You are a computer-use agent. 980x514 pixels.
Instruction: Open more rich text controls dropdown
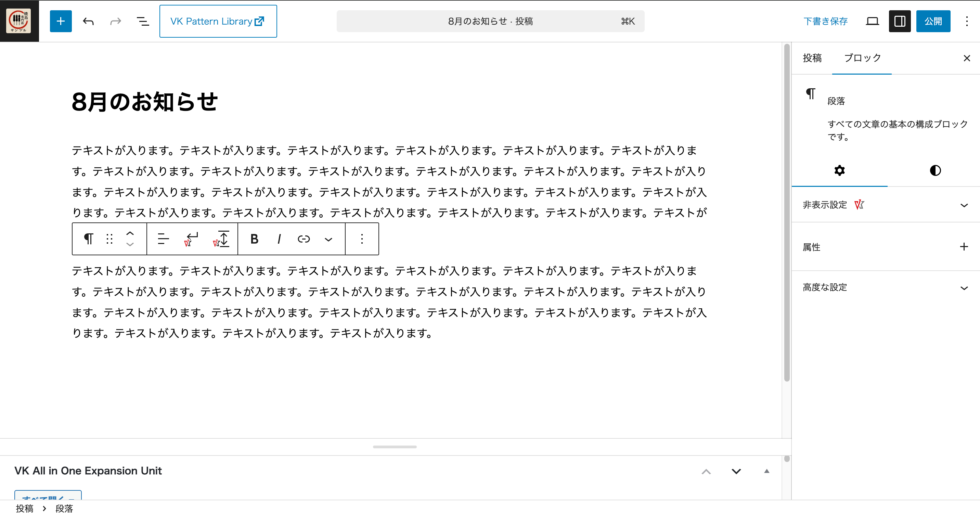(x=328, y=239)
